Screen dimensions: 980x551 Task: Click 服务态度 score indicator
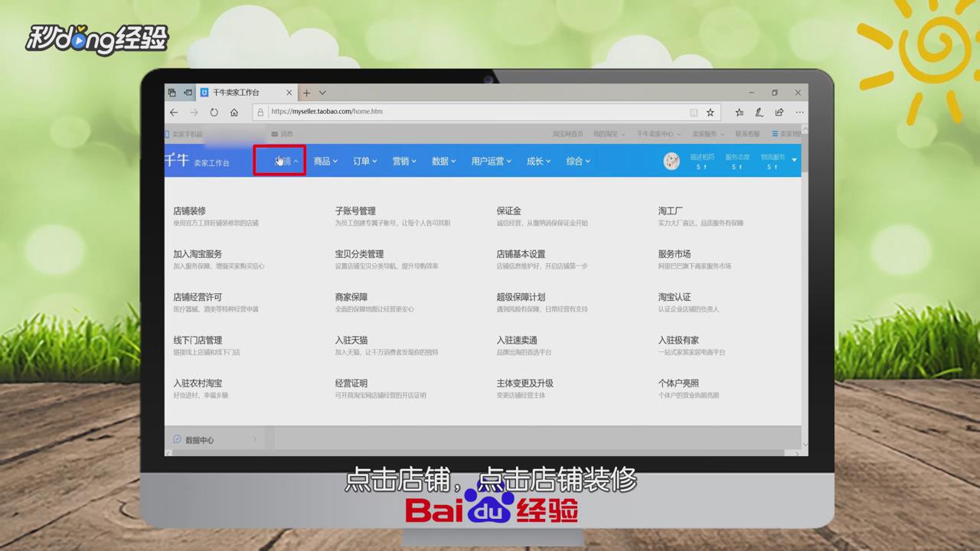737,161
